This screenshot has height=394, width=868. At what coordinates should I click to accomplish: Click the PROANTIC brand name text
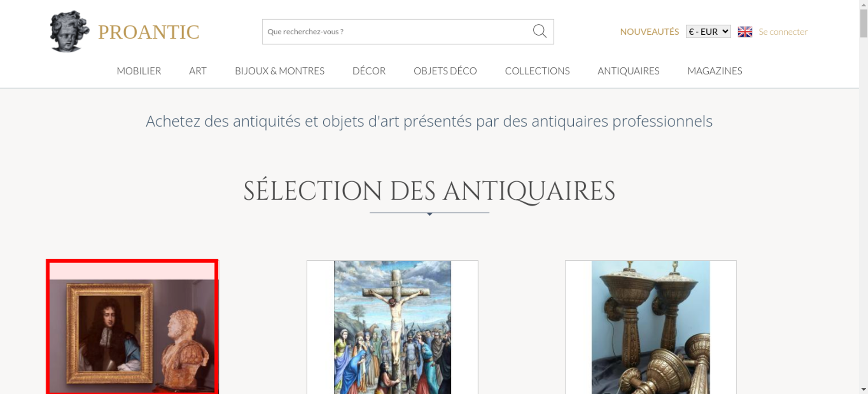tap(148, 32)
